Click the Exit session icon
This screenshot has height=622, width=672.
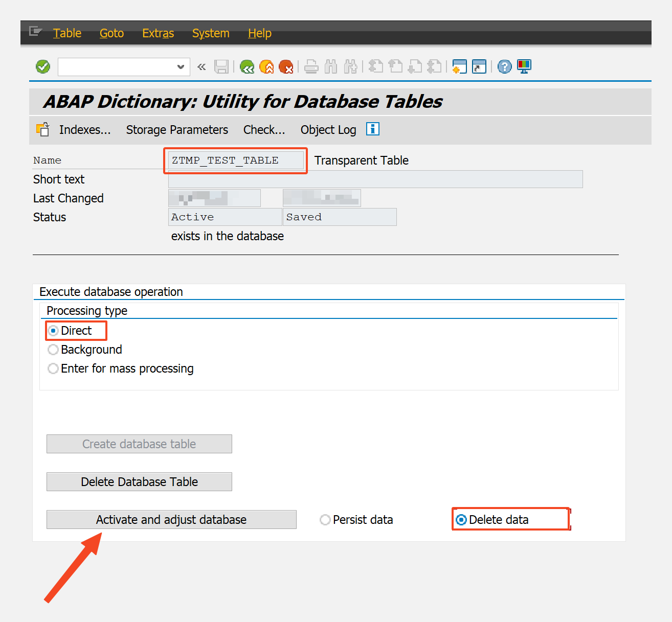click(266, 66)
